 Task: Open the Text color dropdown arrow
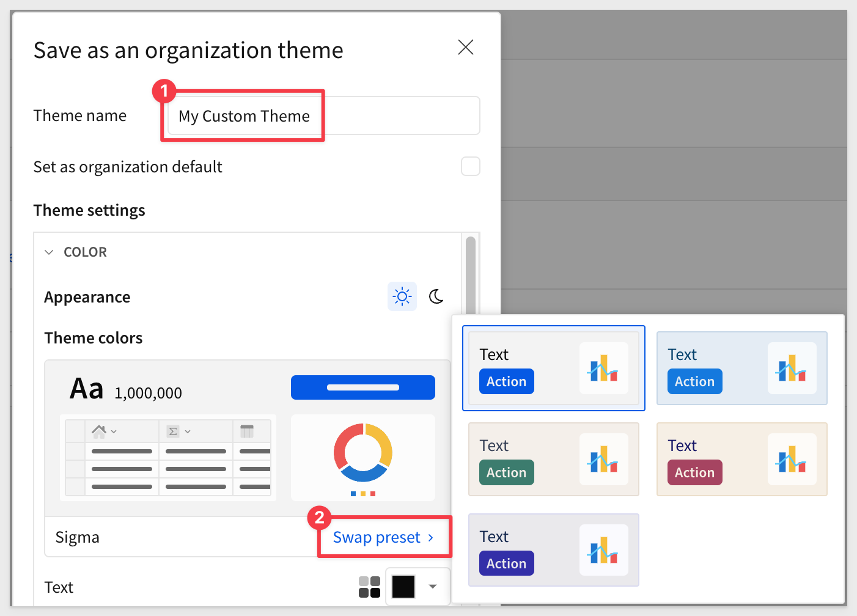(433, 587)
